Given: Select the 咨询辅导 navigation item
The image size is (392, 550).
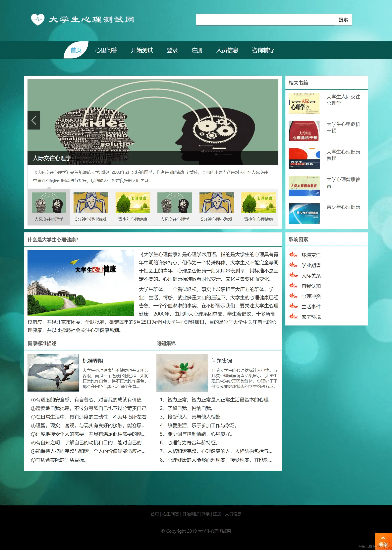Looking at the screenshot, I should tap(263, 50).
